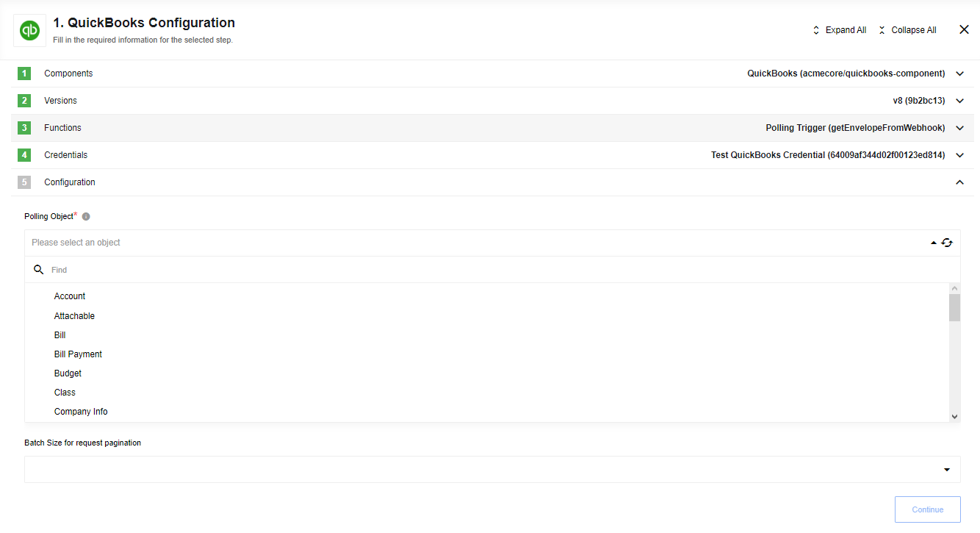Collapse the Configuration section chevron
980x533 pixels.
[959, 182]
